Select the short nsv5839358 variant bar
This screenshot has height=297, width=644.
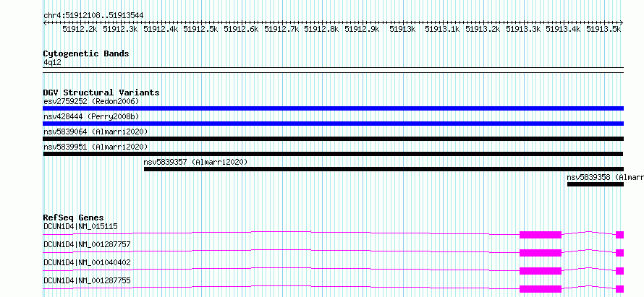(x=596, y=184)
